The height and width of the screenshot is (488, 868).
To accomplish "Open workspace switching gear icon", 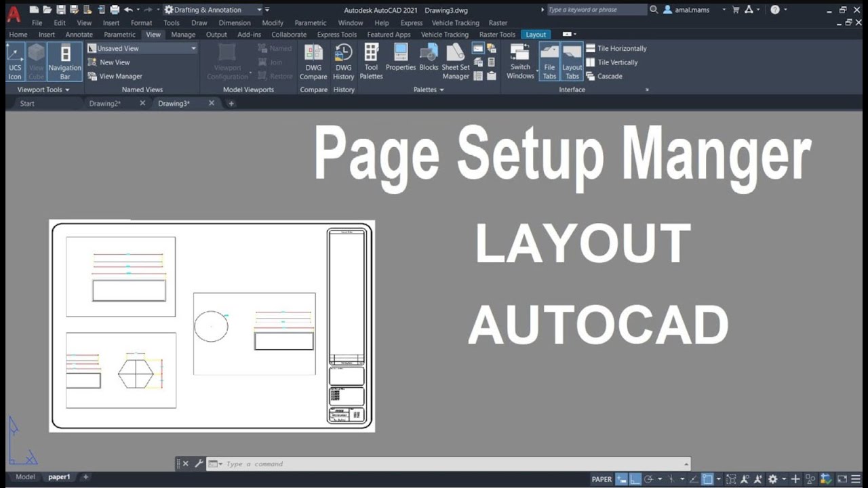I will (x=772, y=479).
